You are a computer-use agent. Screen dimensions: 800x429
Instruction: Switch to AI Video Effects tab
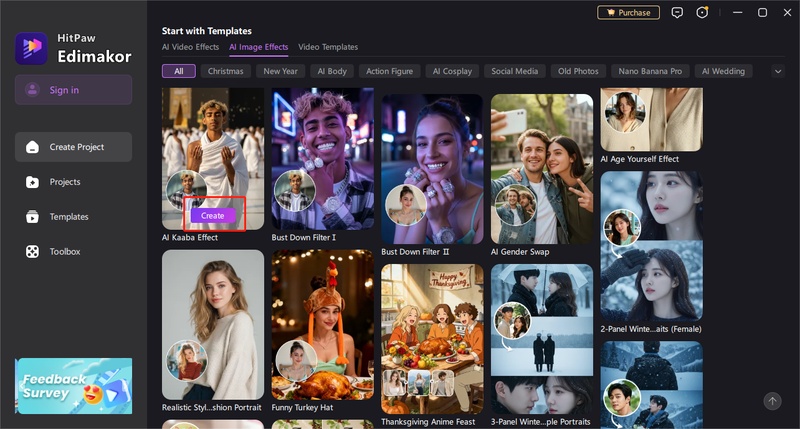coord(190,47)
